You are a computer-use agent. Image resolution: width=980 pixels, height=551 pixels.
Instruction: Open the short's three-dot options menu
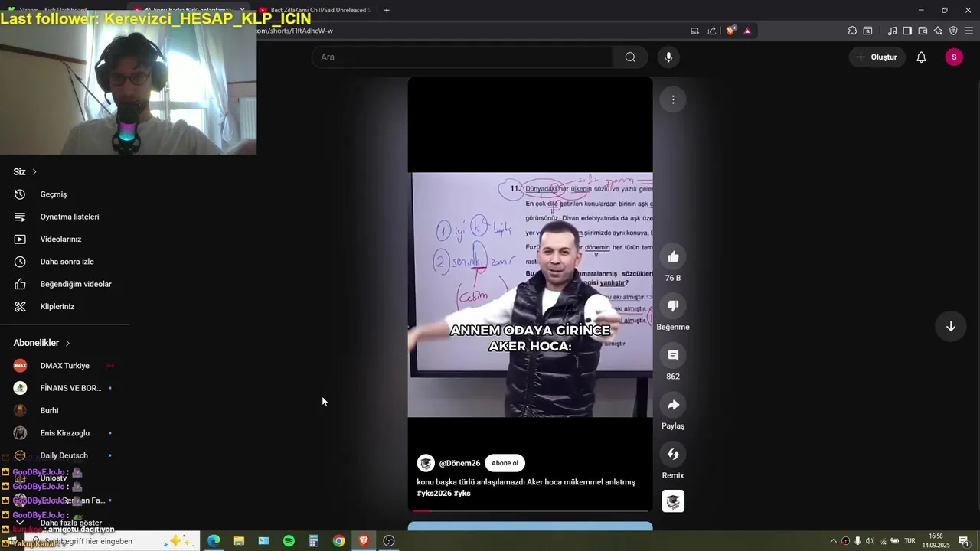coord(673,99)
